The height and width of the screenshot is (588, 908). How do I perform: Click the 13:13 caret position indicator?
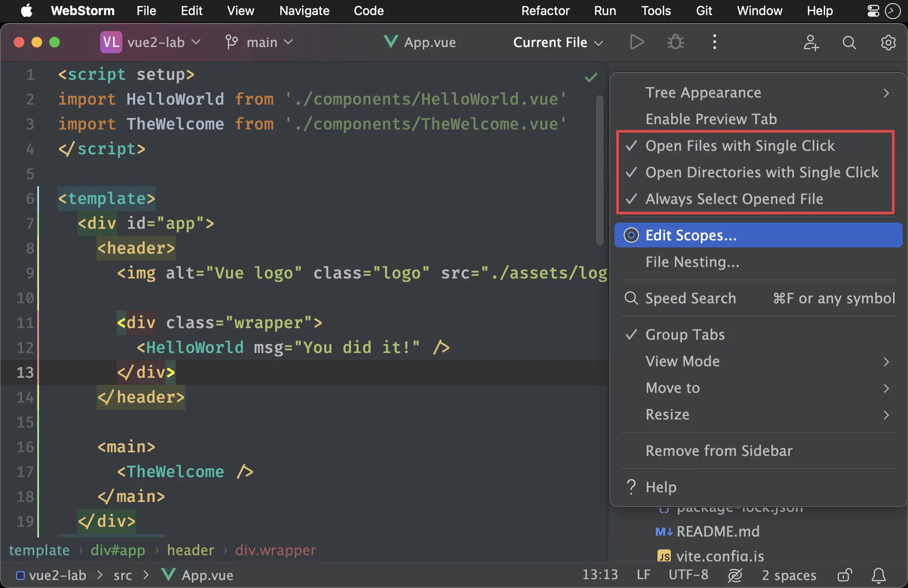[x=600, y=575]
